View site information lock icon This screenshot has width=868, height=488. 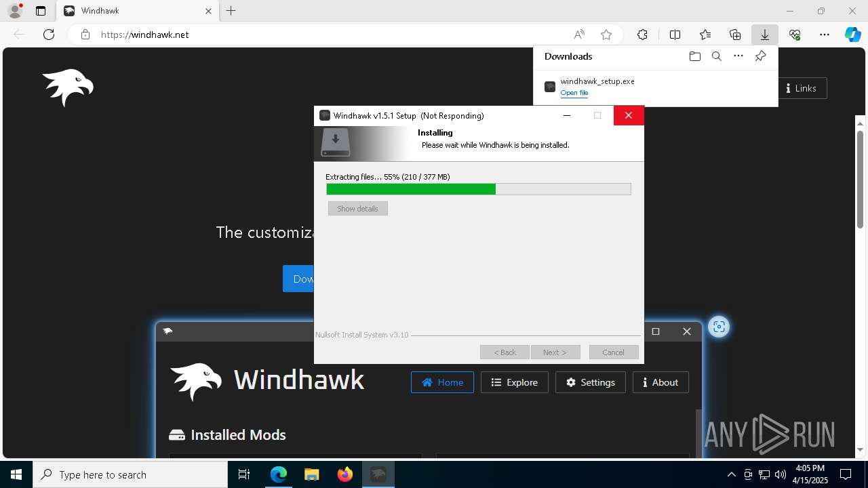(x=85, y=35)
